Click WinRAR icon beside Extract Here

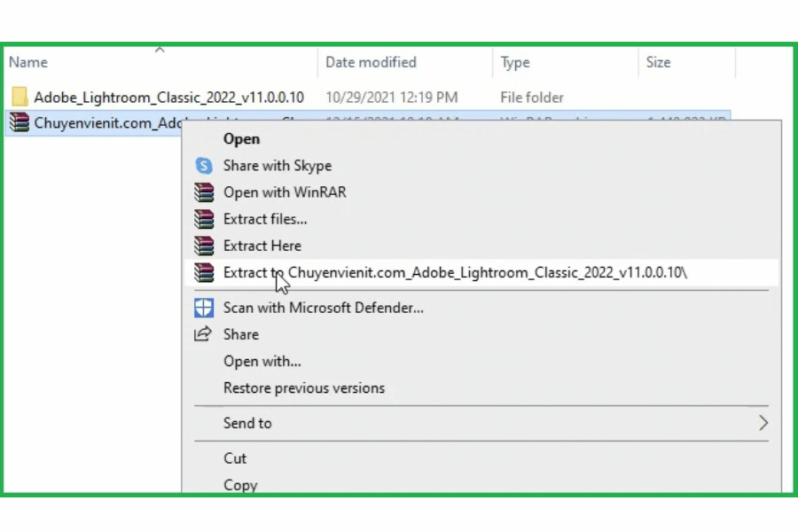[204, 246]
